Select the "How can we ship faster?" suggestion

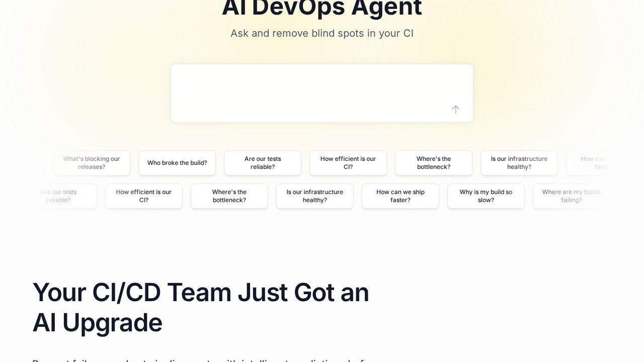pos(400,196)
